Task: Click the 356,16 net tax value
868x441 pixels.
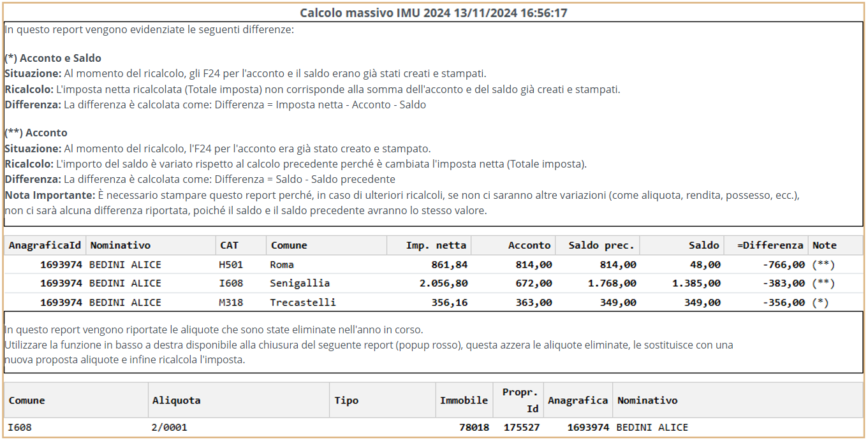Action: point(449,303)
